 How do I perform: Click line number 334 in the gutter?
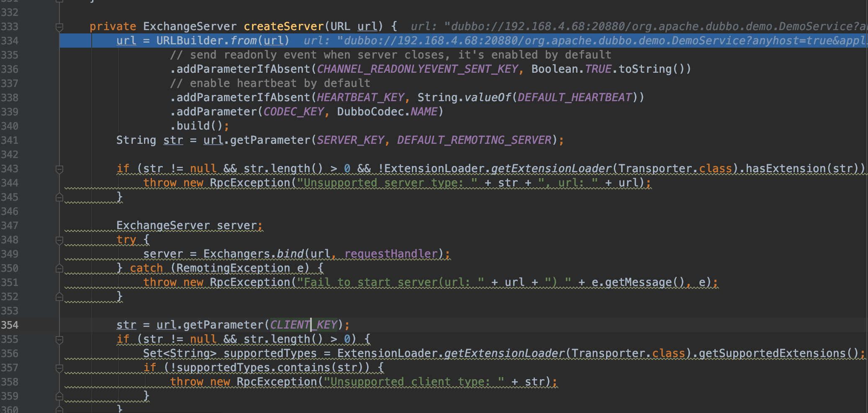click(x=10, y=41)
